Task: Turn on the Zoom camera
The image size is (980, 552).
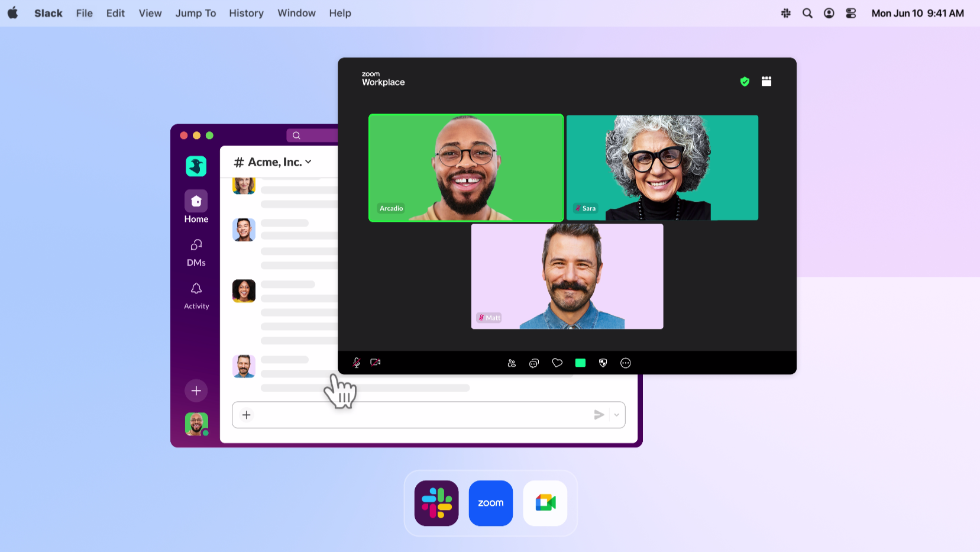Action: pos(375,363)
